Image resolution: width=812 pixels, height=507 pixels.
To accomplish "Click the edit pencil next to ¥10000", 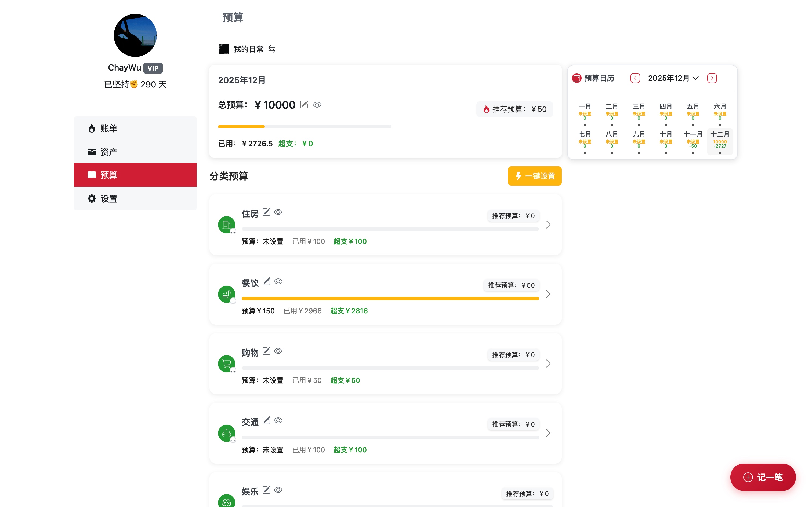I will [x=304, y=105].
